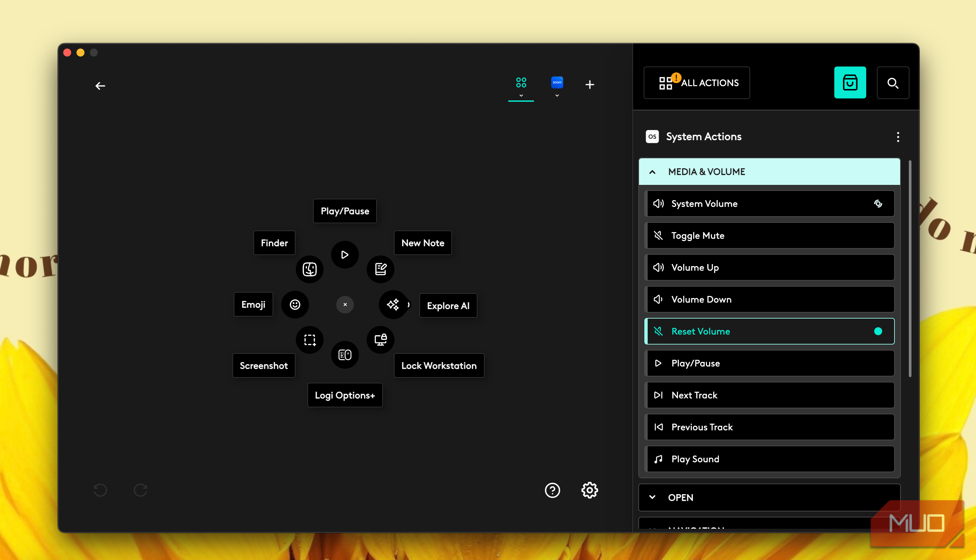The height and width of the screenshot is (560, 976).
Task: Click the Lock Workstation ring icon
Action: 380,340
